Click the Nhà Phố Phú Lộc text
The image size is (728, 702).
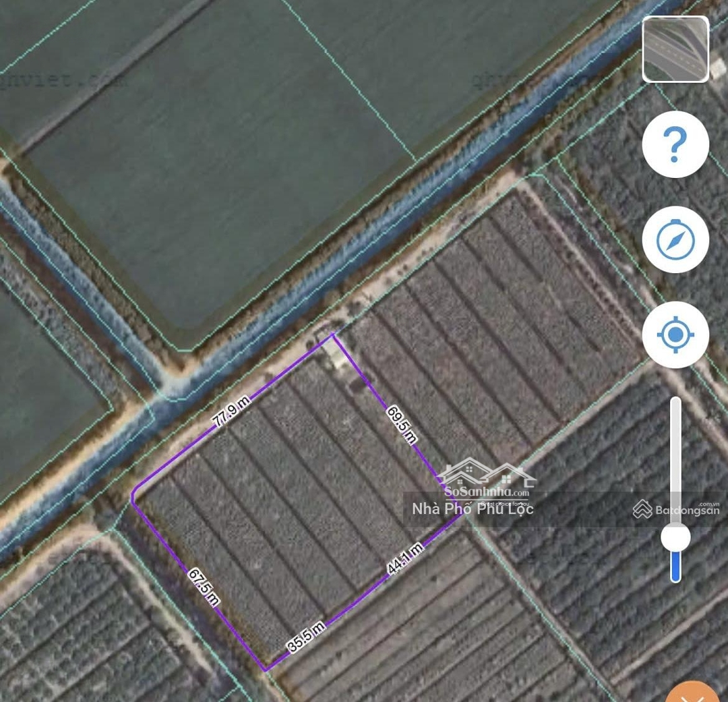tap(473, 508)
